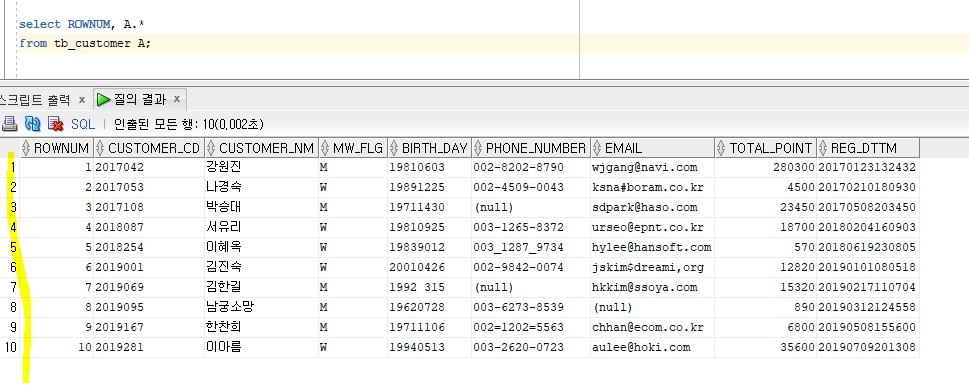Click the (null) email cell for 남궁소망
The height and width of the screenshot is (387, 969).
pyautogui.click(x=653, y=307)
